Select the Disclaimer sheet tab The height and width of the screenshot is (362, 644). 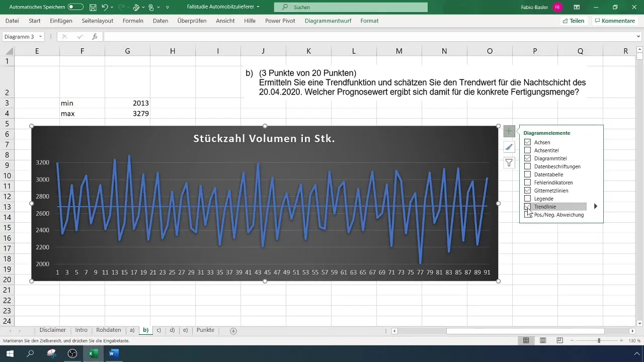coord(52,330)
